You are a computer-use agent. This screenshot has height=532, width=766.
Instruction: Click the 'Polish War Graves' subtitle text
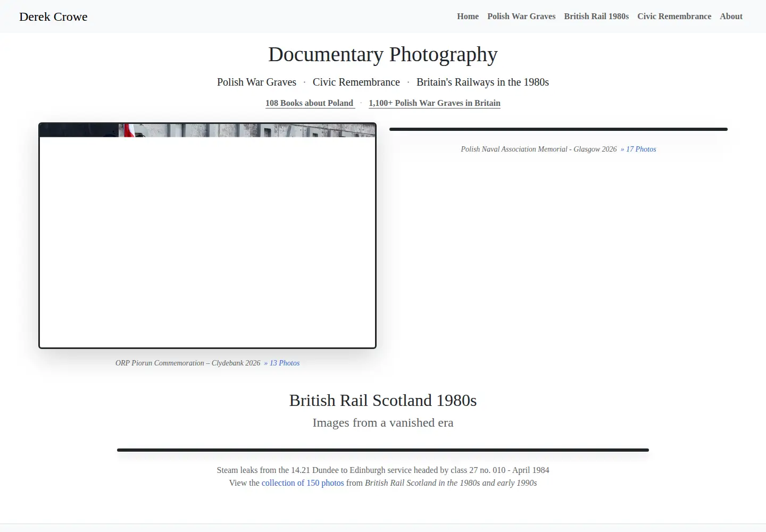point(256,82)
